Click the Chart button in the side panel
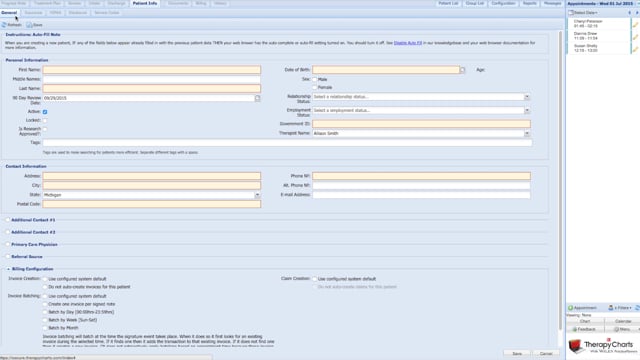The width and height of the screenshot is (640, 360). [x=585, y=322]
